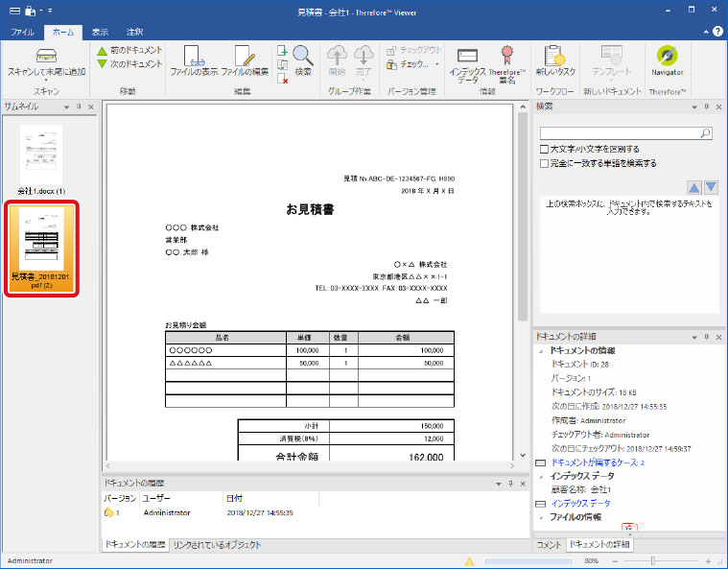Click the scan and append to end icon
This screenshot has width=728, height=569.
click(46, 56)
